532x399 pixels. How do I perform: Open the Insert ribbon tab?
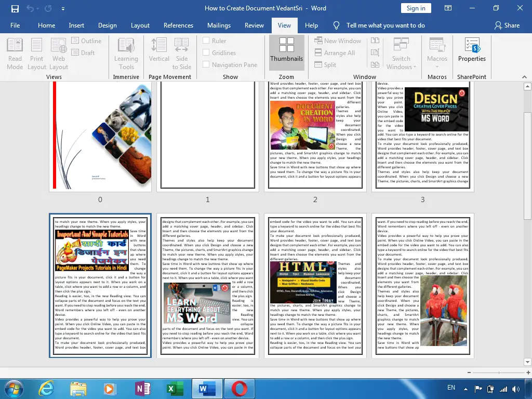[x=76, y=25]
